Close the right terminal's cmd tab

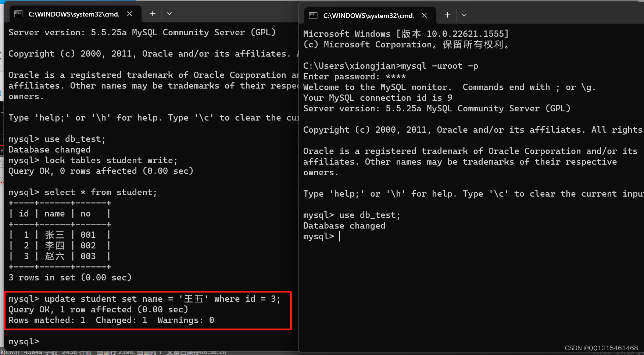[424, 15]
